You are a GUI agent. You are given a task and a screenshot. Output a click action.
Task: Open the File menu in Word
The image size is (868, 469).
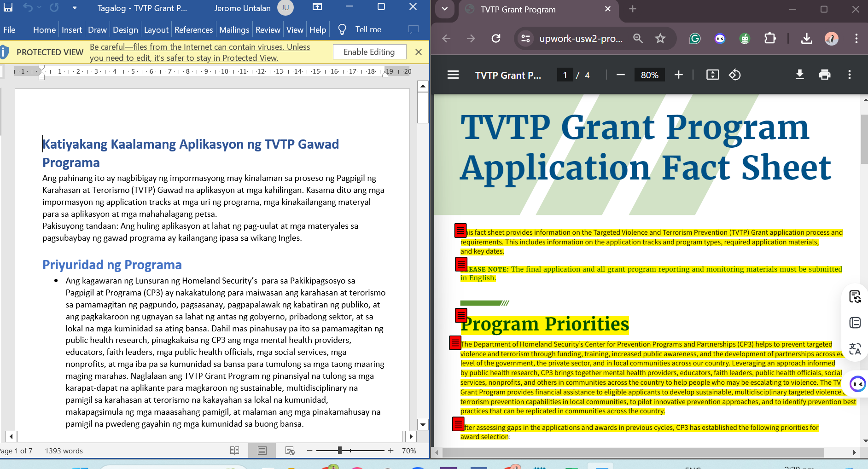[x=9, y=29]
